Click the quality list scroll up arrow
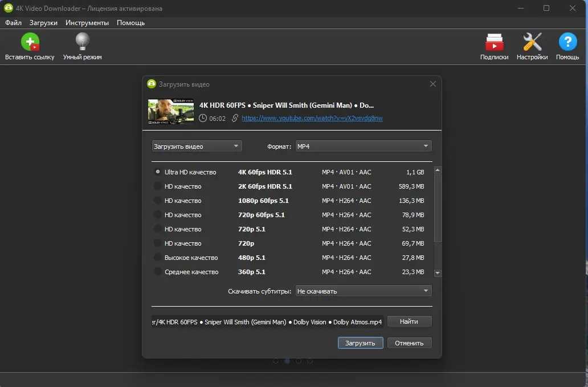This screenshot has height=387, width=588. pos(437,170)
